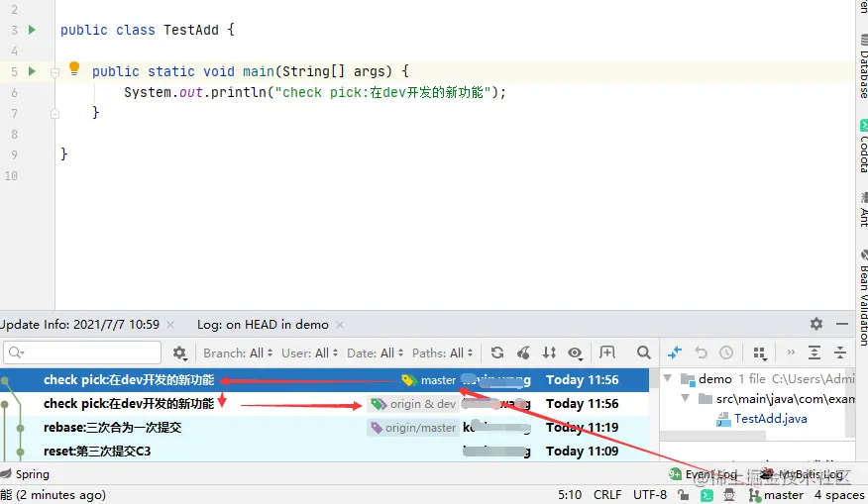Change the UTF-8 file encoding
The image size is (868, 504).
pos(650,495)
